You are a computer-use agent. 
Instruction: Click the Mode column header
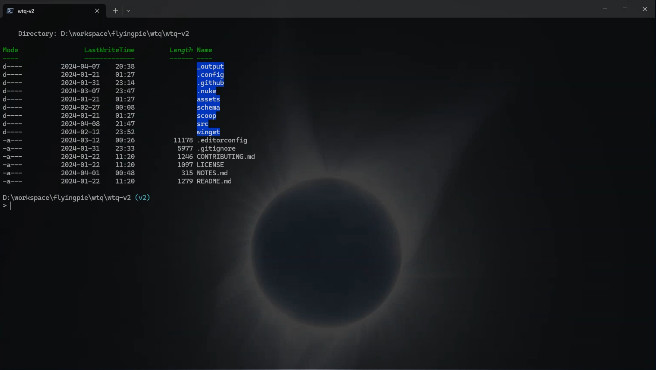click(10, 50)
